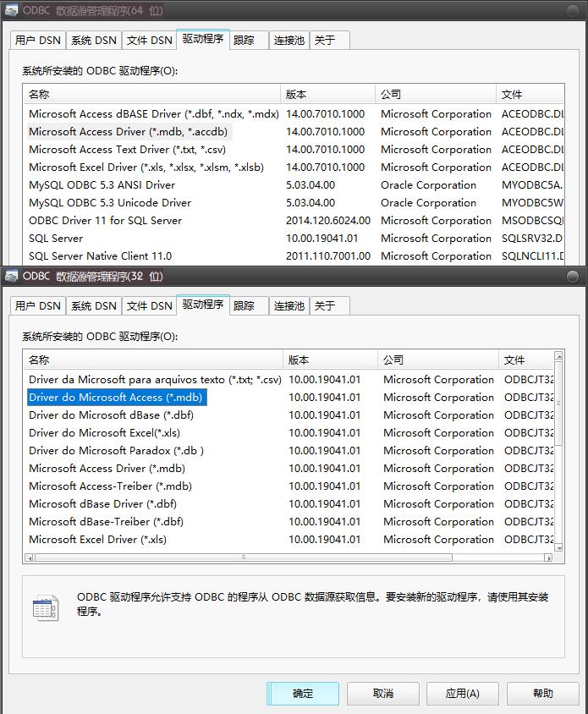
Task: Open help with the 帮助 button
Action: (x=543, y=694)
